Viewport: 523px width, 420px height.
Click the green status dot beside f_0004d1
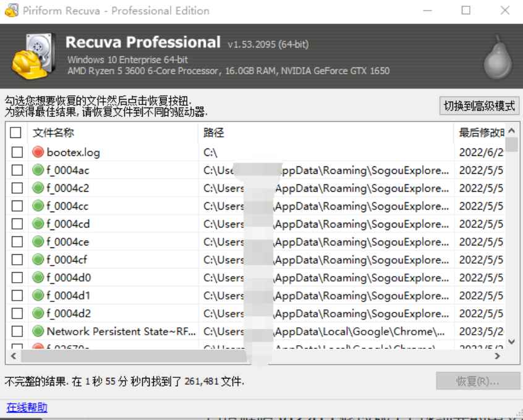[x=38, y=295]
